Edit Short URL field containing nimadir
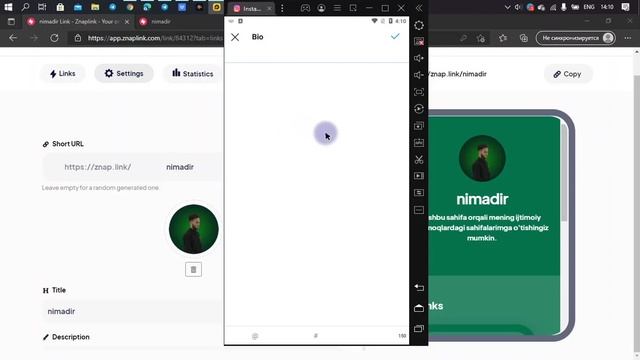This screenshot has height=360, width=640. (180, 167)
